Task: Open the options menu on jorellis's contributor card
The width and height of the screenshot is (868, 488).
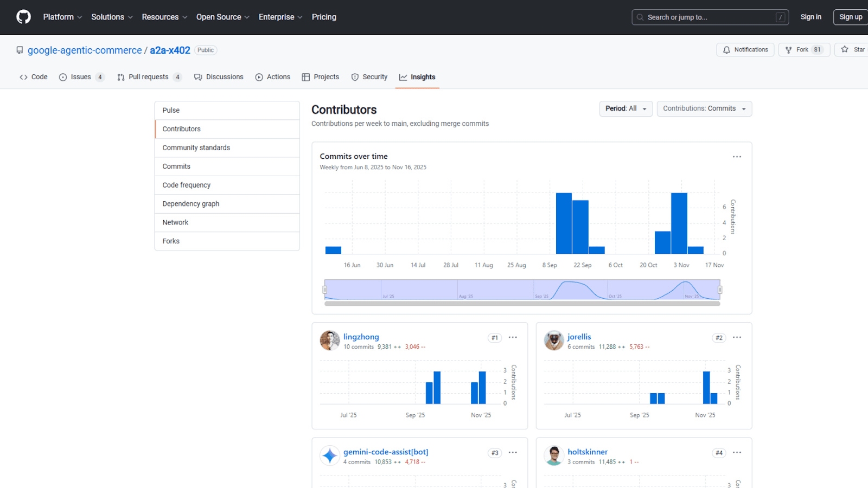Action: coord(737,337)
